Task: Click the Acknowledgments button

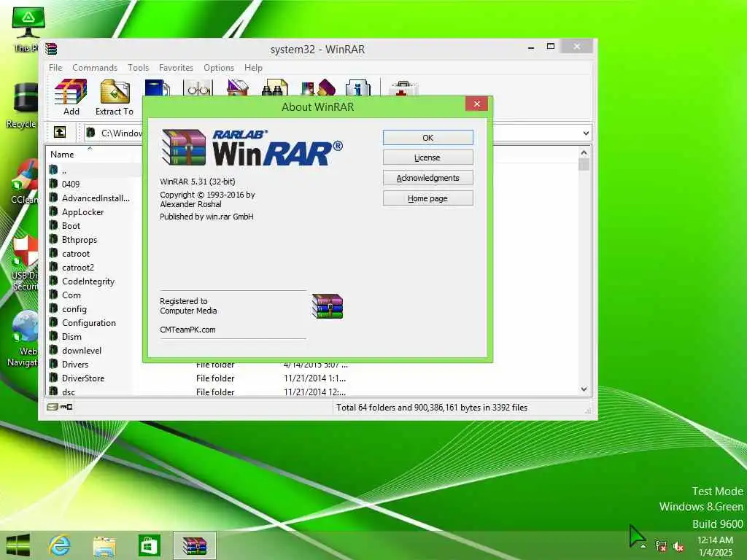Action: click(x=427, y=178)
